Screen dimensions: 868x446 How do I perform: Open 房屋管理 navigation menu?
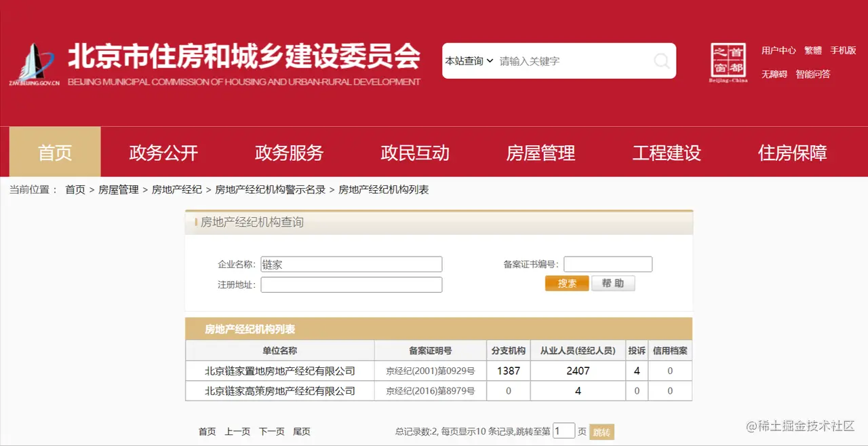tap(540, 152)
